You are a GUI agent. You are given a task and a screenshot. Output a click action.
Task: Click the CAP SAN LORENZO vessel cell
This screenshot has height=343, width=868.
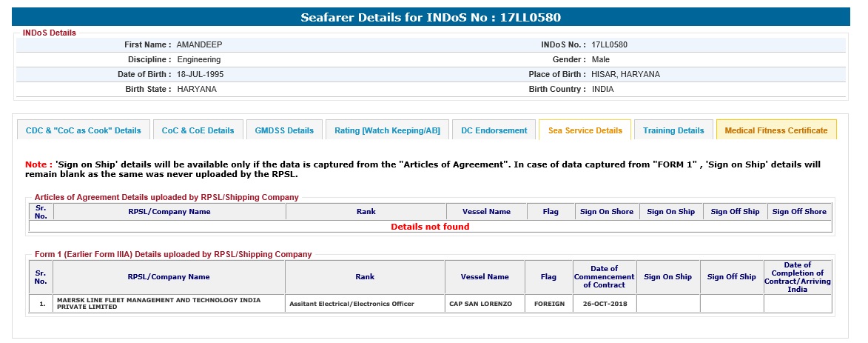[480, 304]
